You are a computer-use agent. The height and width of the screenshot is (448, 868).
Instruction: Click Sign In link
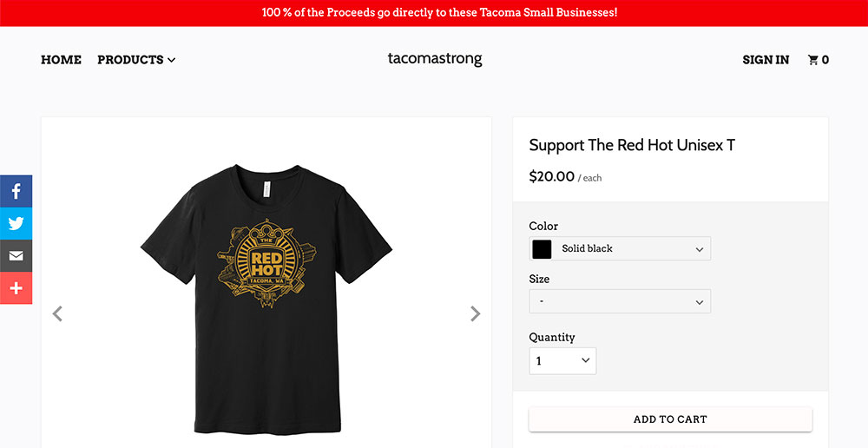(x=766, y=60)
